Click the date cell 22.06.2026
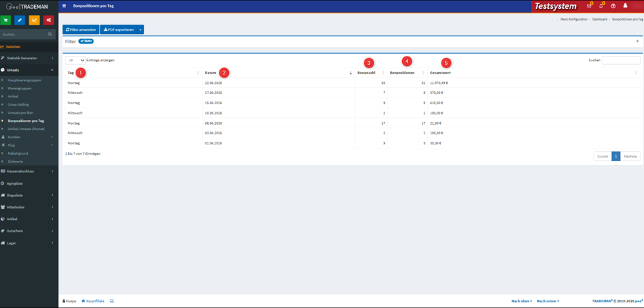The width and height of the screenshot is (644, 308). click(x=213, y=82)
